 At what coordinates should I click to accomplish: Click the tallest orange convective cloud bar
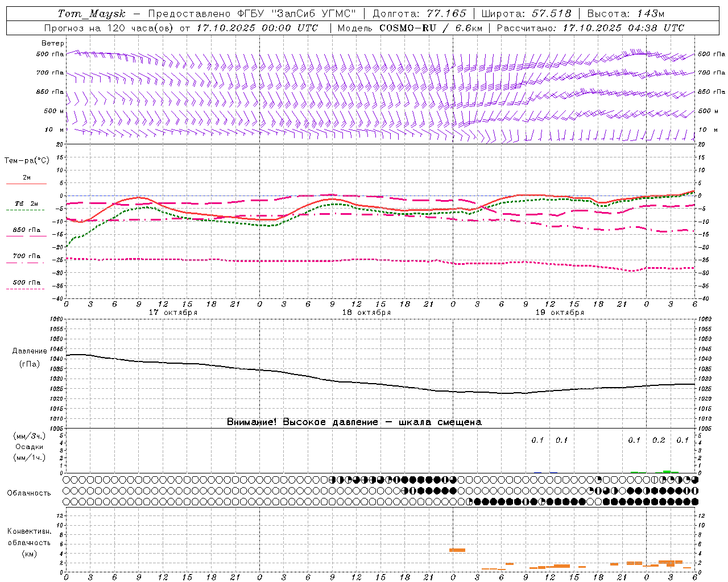pyautogui.click(x=457, y=550)
